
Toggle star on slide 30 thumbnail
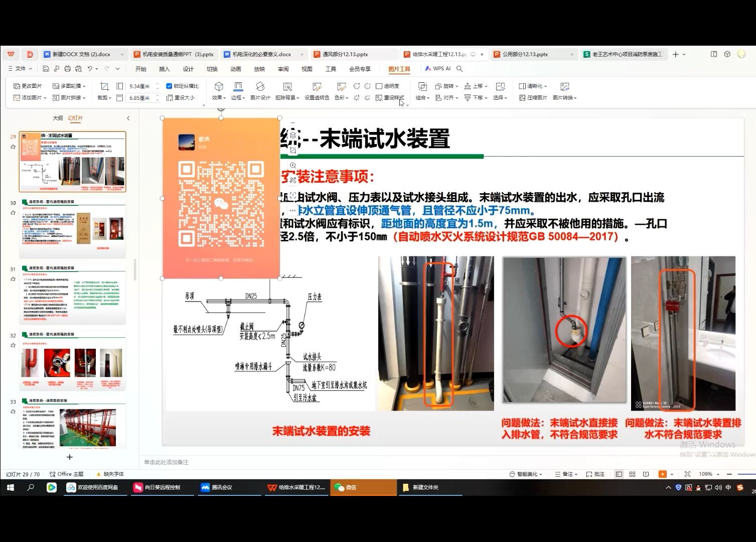click(13, 213)
